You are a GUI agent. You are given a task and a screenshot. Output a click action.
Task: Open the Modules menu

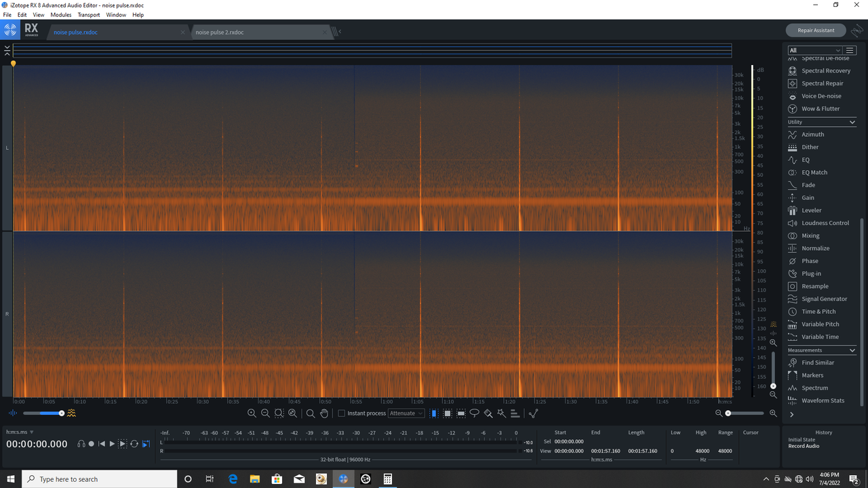pos(60,14)
